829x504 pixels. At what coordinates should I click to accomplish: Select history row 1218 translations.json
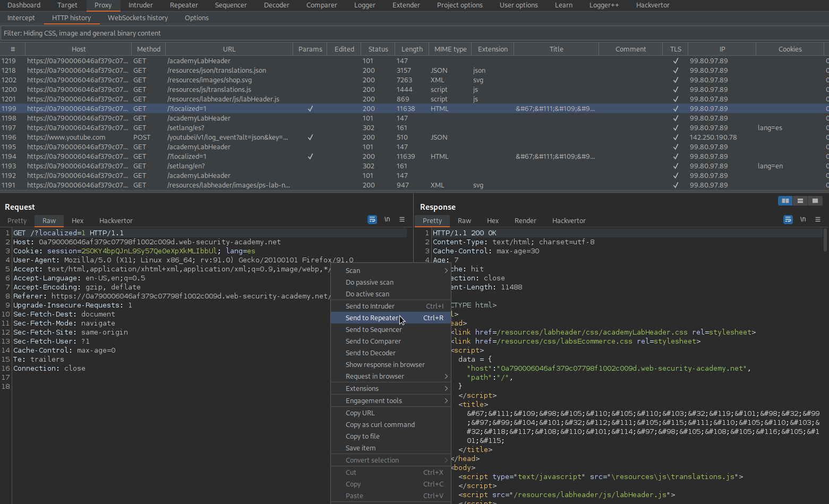(413, 71)
